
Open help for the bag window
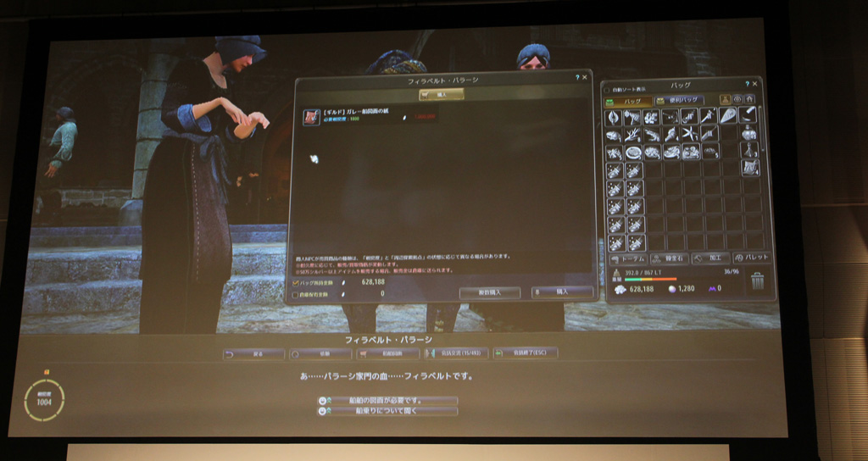click(x=747, y=84)
